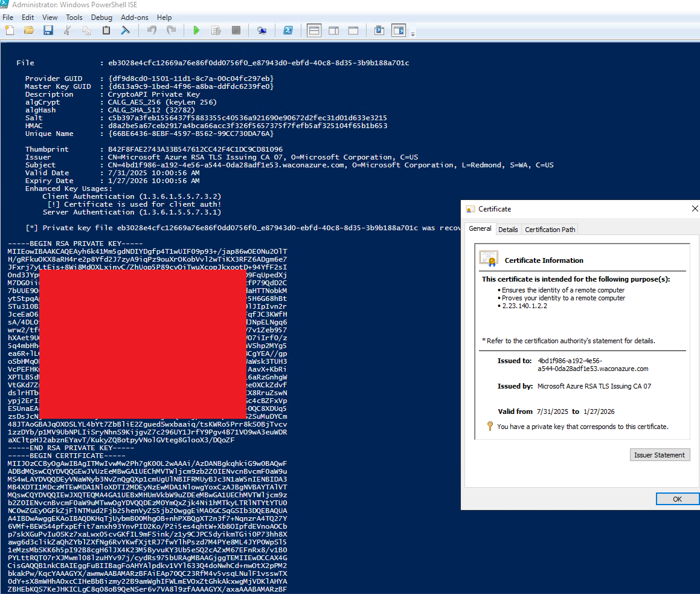The height and width of the screenshot is (594, 700).
Task: Toggle Show Script Pane Maximized layout
Action: [x=353, y=30]
